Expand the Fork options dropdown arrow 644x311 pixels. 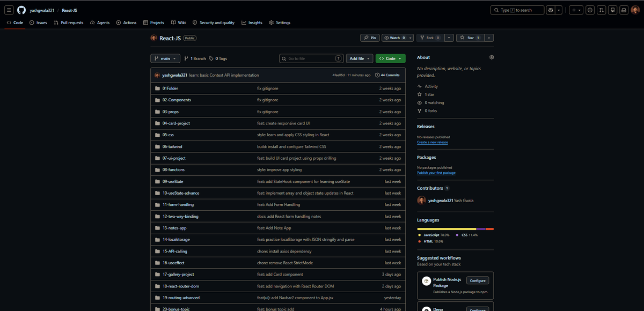pyautogui.click(x=449, y=38)
